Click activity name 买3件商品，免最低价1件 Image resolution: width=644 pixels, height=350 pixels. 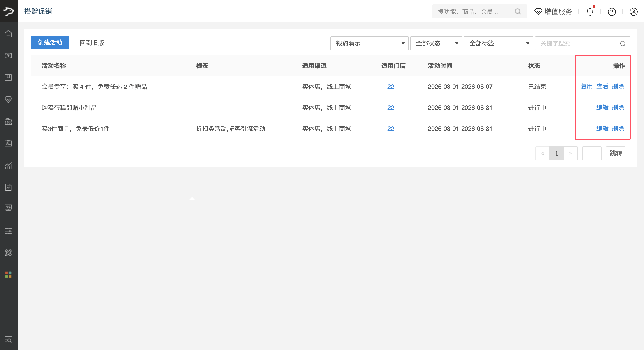(76, 129)
